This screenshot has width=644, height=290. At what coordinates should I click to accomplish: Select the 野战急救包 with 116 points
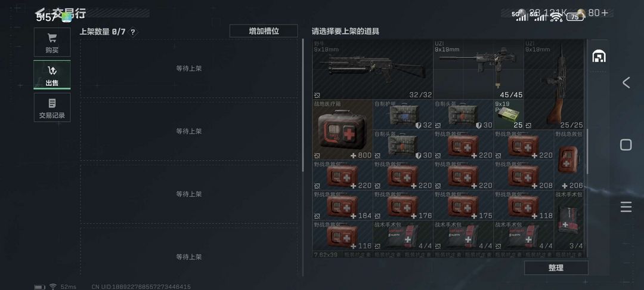pyautogui.click(x=342, y=235)
